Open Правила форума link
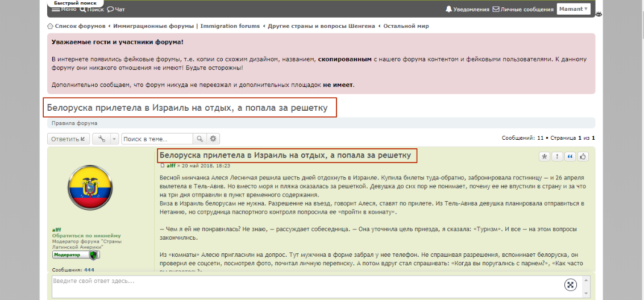This screenshot has height=300, width=644. [74, 123]
